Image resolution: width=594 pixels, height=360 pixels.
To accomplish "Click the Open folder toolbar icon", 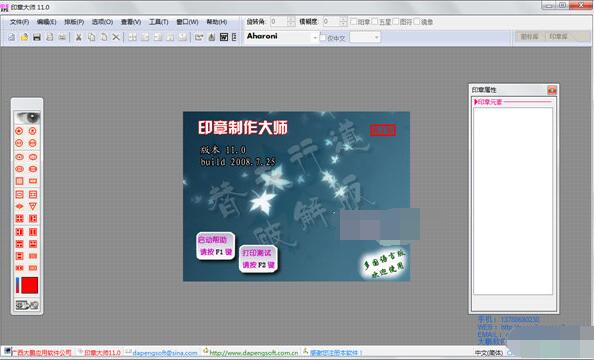I will 24,37.
